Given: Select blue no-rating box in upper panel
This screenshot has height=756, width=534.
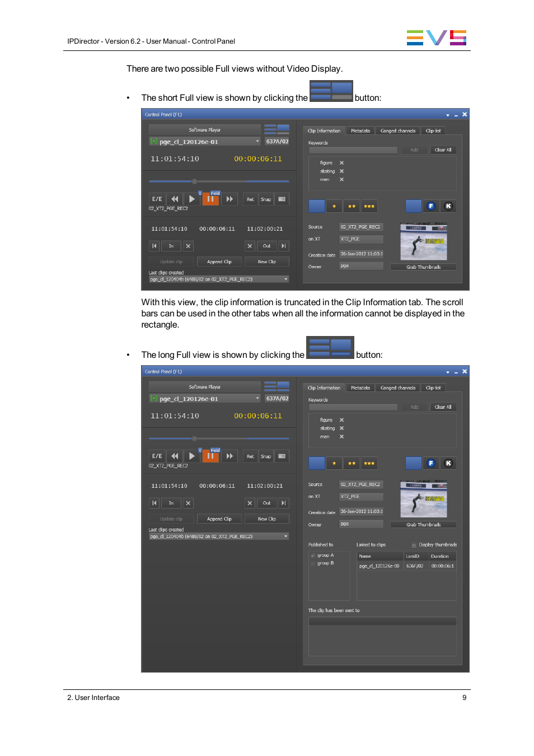Looking at the screenshot, I should coord(317,206).
